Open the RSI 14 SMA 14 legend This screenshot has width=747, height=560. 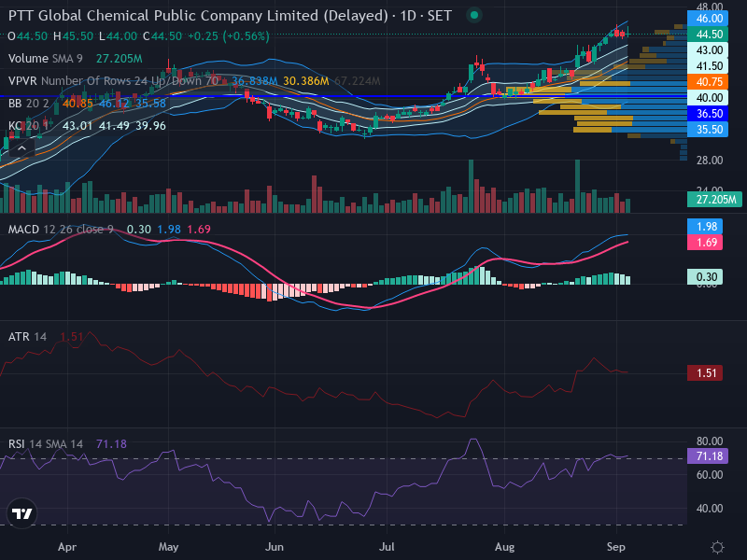[x=46, y=444]
